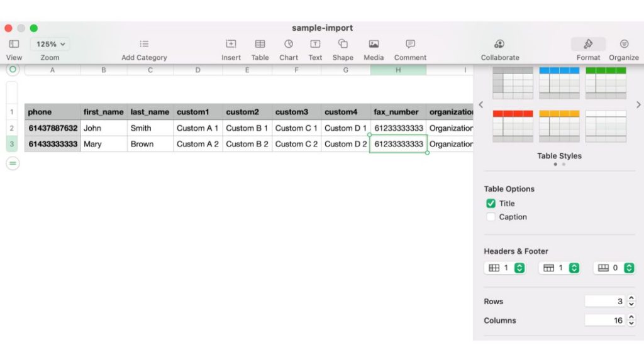Open the Media menu
The image size is (644, 362).
coord(374,44)
